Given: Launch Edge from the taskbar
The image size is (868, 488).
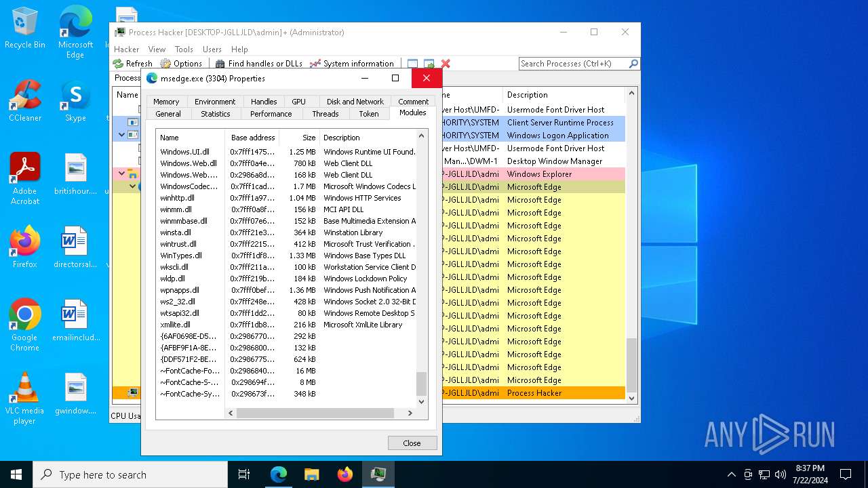Looking at the screenshot, I should coord(279,474).
